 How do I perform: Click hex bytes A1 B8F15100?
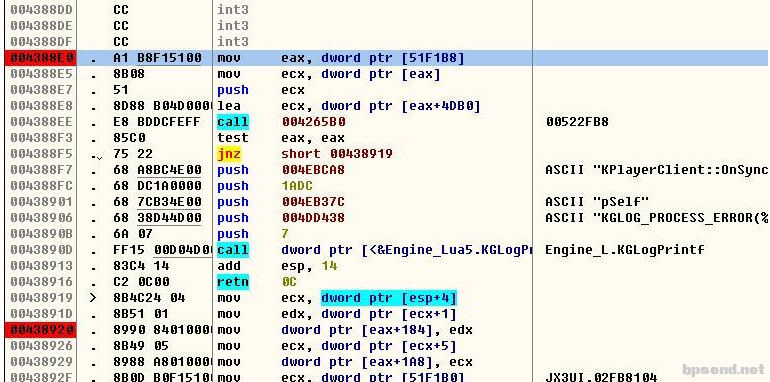click(x=157, y=58)
